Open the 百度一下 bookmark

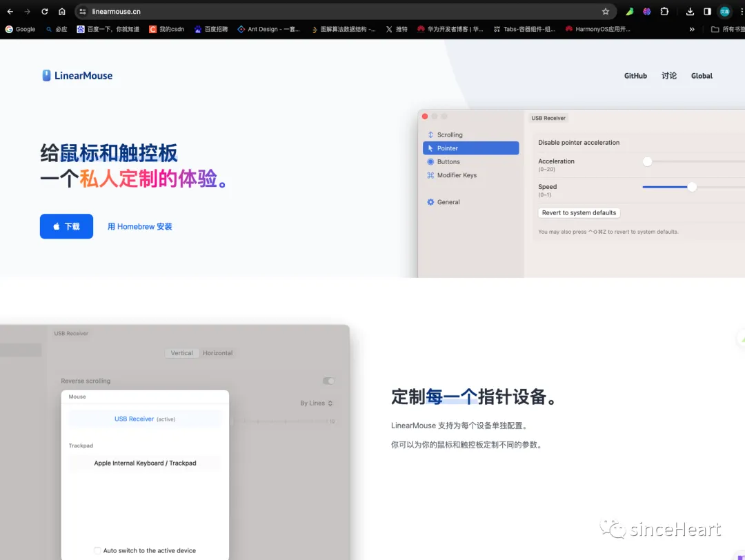[108, 29]
